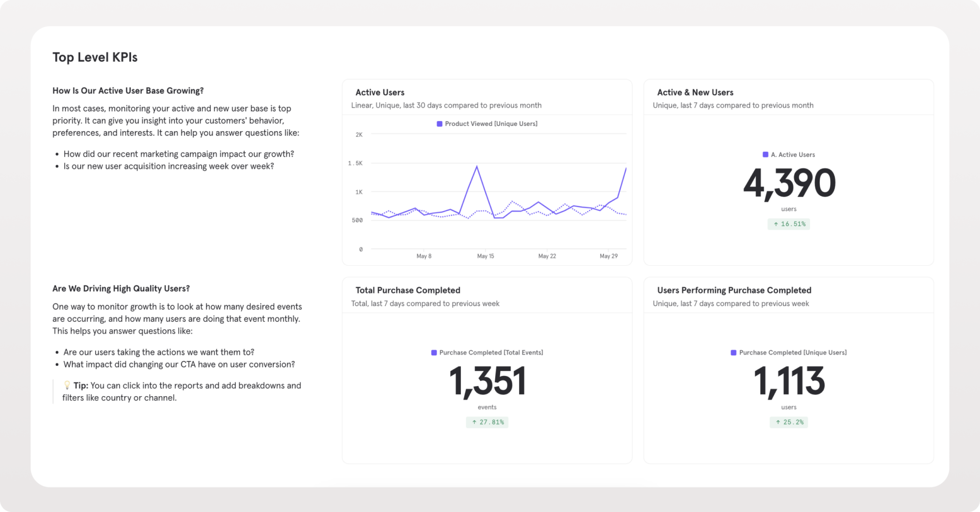Click the May 22 axis label

pyautogui.click(x=547, y=256)
